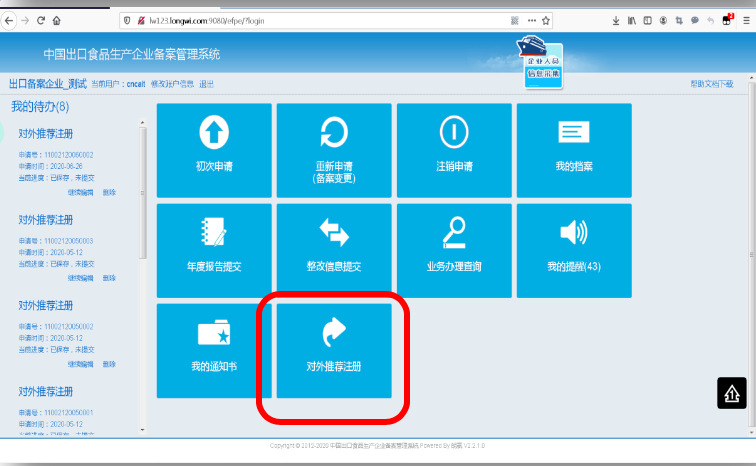Open the 初次申请 tile
Image resolution: width=756 pixels, height=466 pixels.
coord(214,150)
